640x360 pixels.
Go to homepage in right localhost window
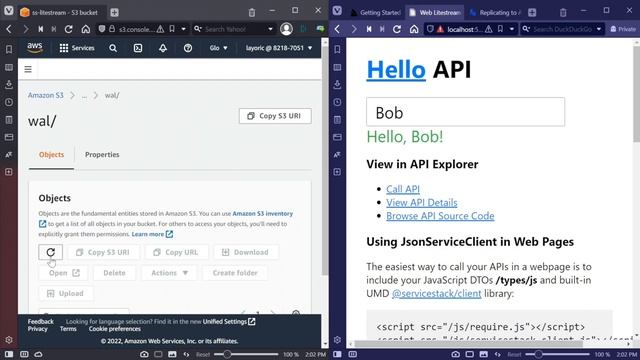pyautogui.click(x=414, y=29)
